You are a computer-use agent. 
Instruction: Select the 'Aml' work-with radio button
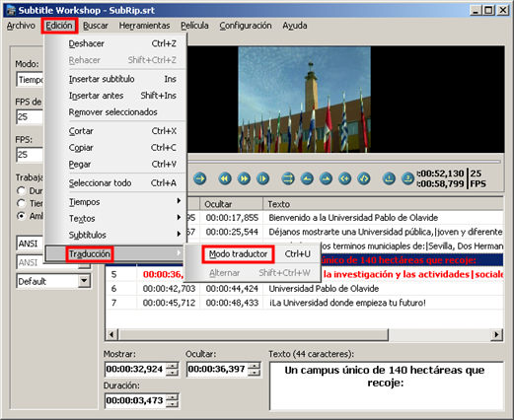point(21,216)
